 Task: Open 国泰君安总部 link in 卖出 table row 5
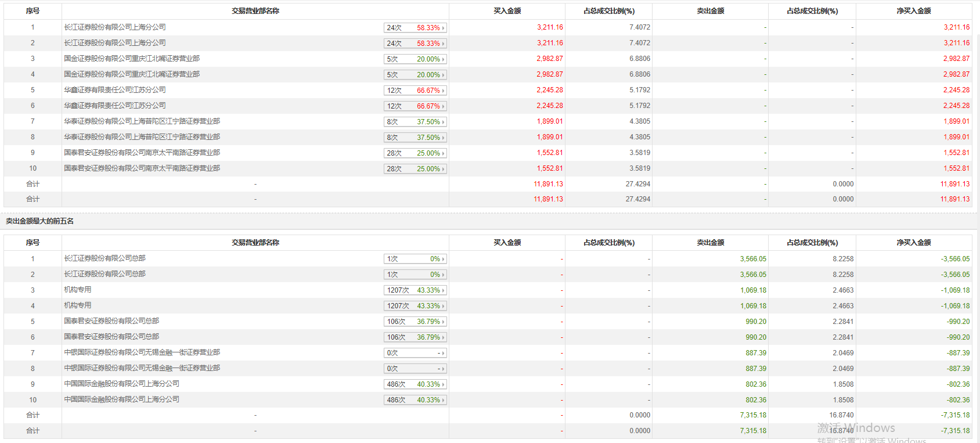tap(111, 321)
